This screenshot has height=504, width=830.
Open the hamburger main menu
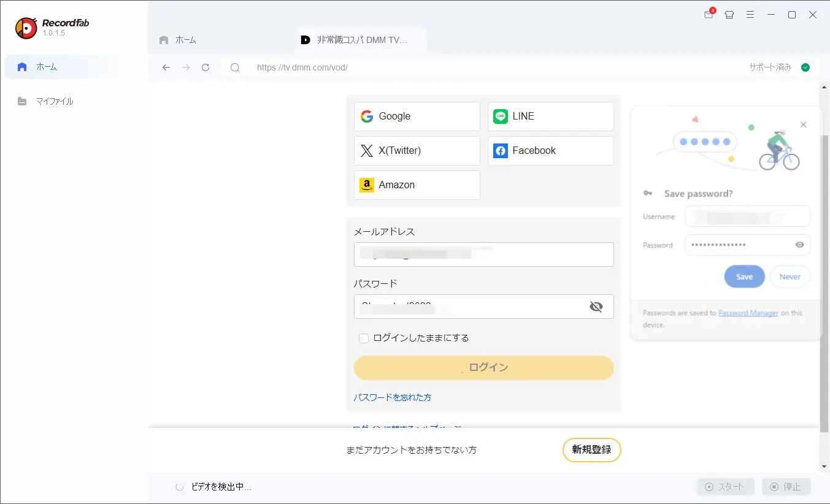pyautogui.click(x=750, y=15)
